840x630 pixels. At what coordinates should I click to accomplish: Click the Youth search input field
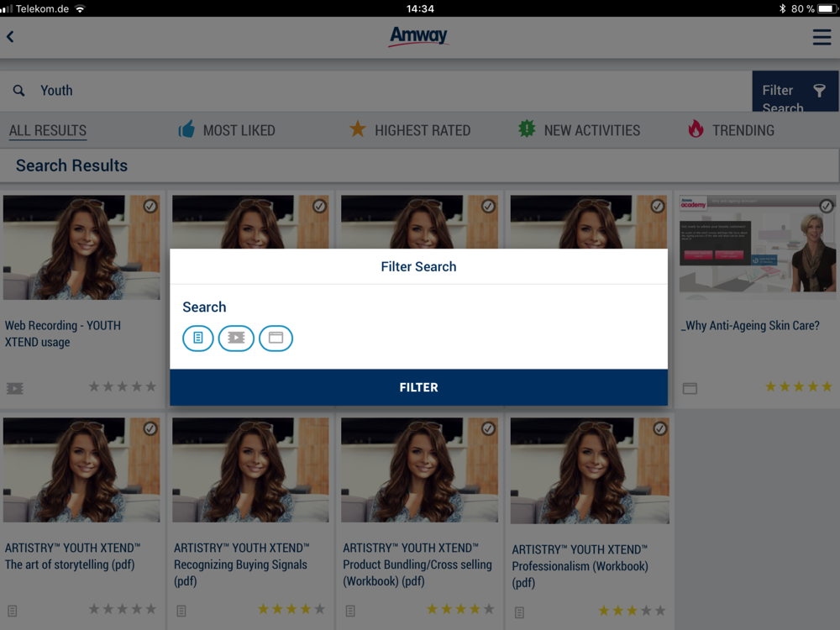(x=376, y=91)
